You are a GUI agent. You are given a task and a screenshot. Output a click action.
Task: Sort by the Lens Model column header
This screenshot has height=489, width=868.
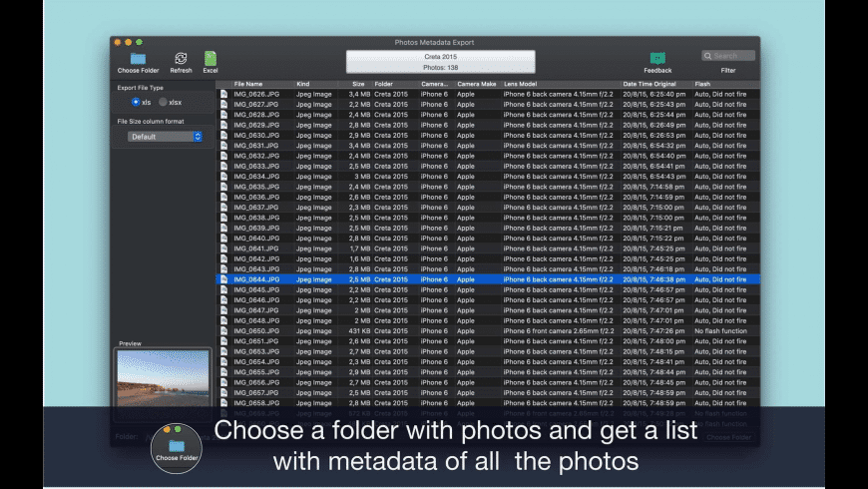521,84
